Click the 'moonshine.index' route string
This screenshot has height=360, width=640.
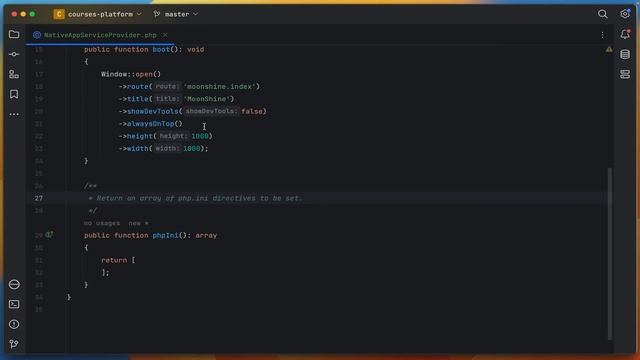click(x=220, y=87)
